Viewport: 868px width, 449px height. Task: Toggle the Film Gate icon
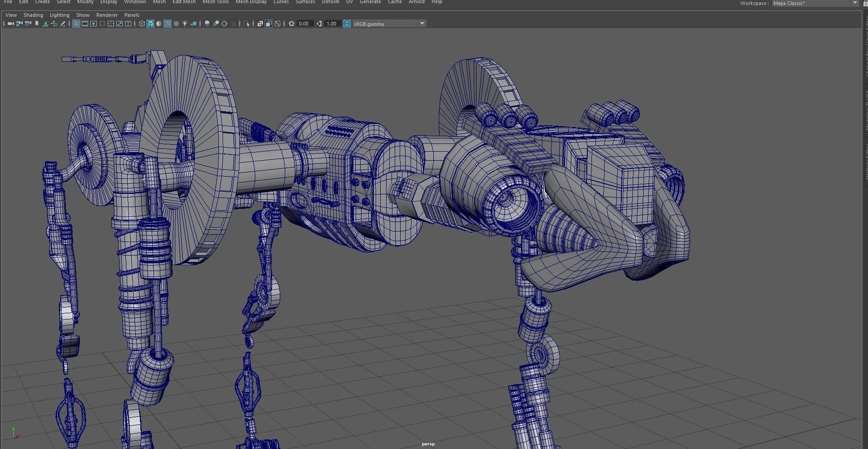84,24
